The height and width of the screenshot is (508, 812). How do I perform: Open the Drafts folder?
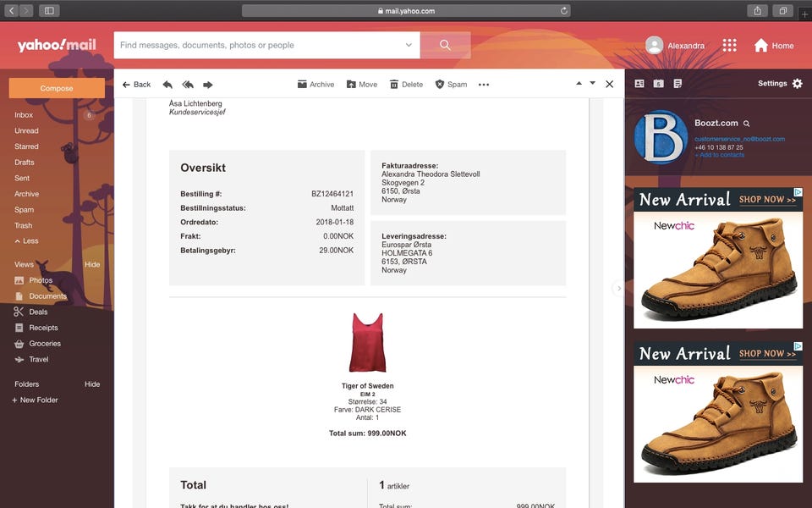click(25, 163)
